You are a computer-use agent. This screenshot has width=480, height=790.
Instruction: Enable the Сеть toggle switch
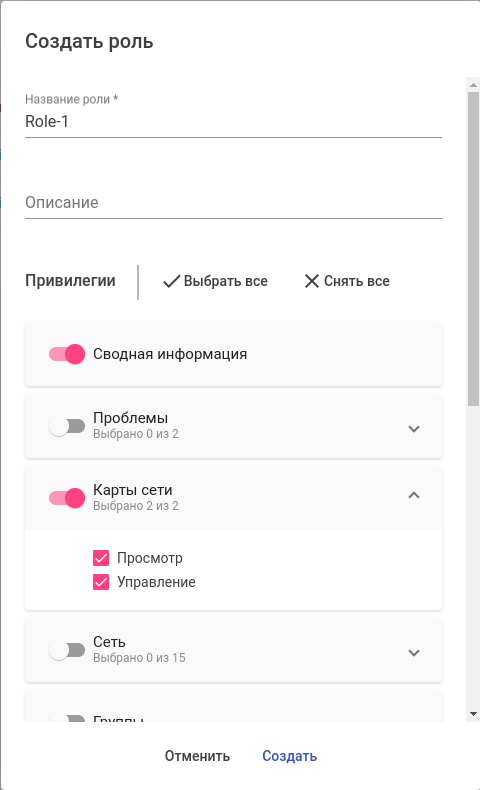[67, 650]
